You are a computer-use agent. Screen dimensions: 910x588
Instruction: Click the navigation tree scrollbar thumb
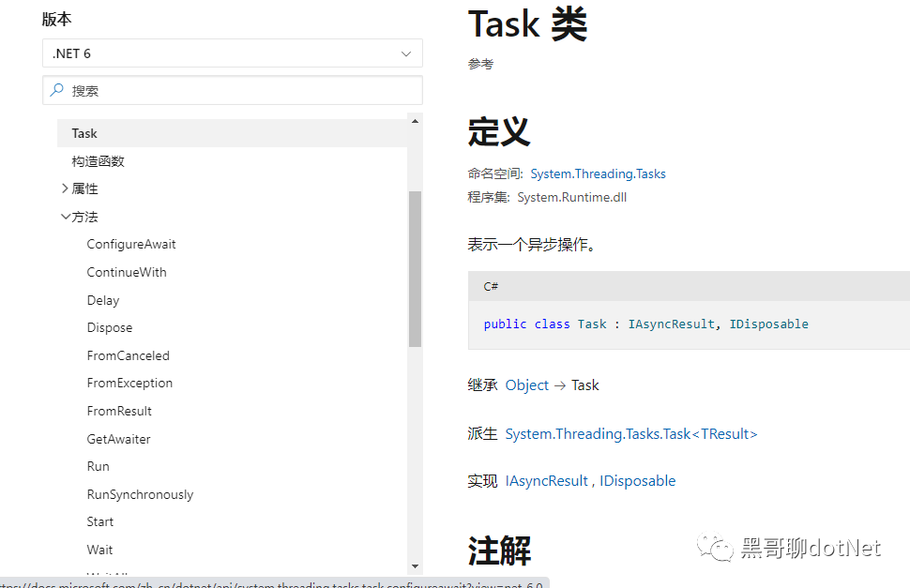(415, 268)
